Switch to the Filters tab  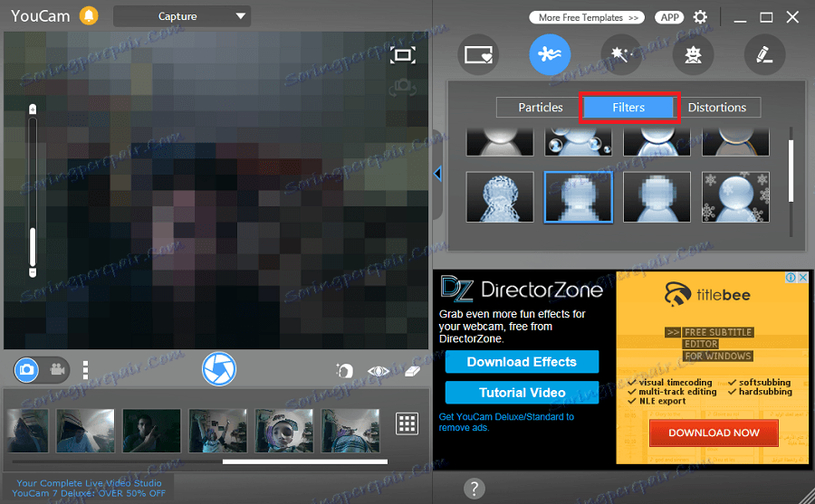tap(628, 108)
